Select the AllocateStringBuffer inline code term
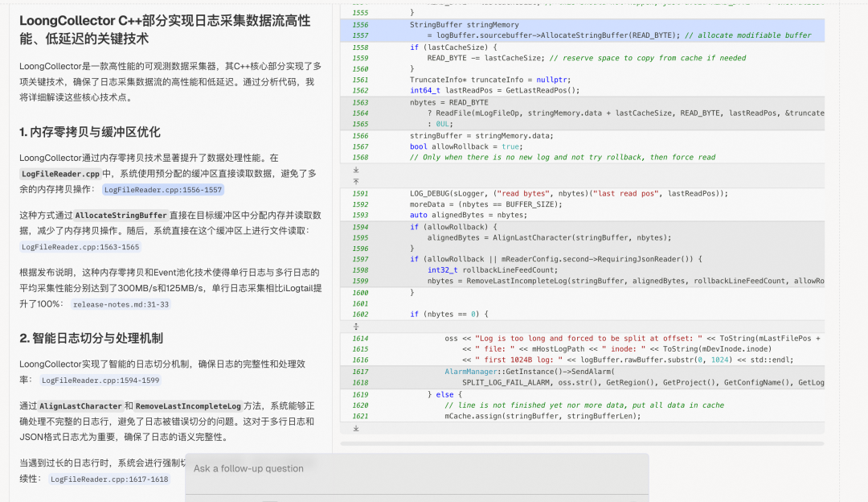 (121, 216)
